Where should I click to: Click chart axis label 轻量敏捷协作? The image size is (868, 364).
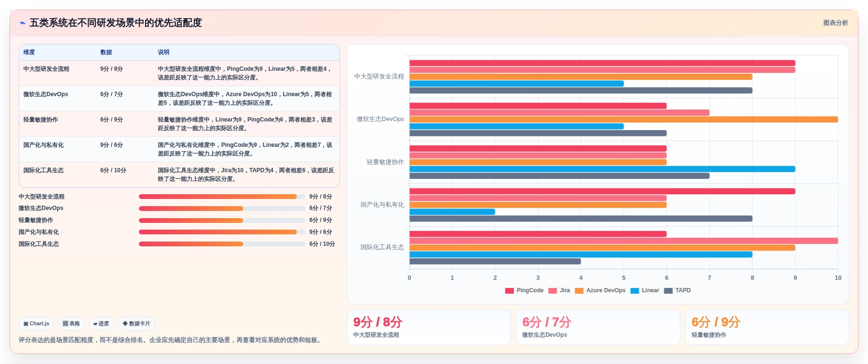point(385,162)
